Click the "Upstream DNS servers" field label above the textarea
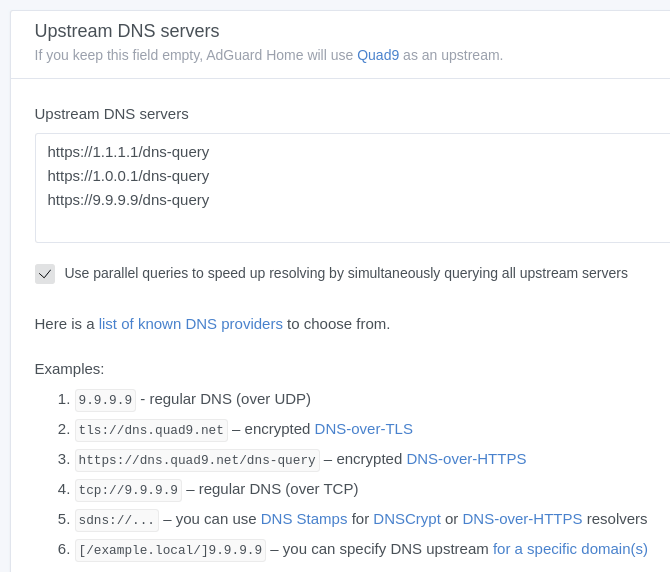The height and width of the screenshot is (572, 670). point(111,114)
